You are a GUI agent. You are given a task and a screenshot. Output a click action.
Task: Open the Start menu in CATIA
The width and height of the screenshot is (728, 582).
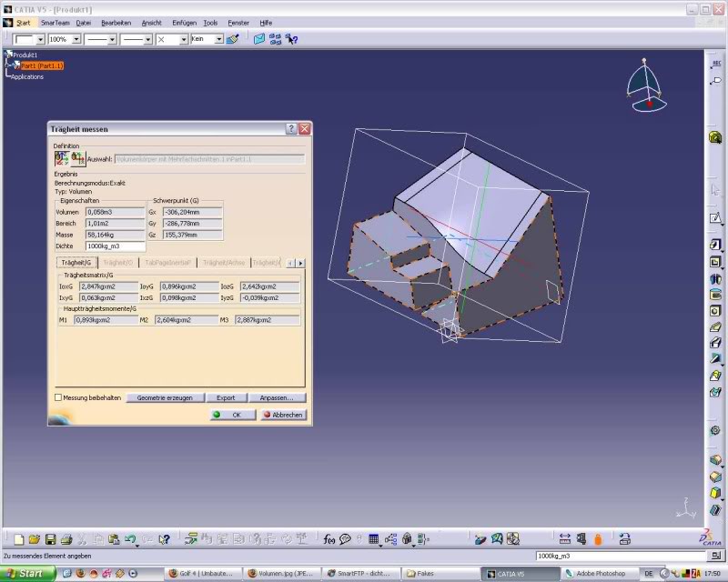(x=24, y=23)
